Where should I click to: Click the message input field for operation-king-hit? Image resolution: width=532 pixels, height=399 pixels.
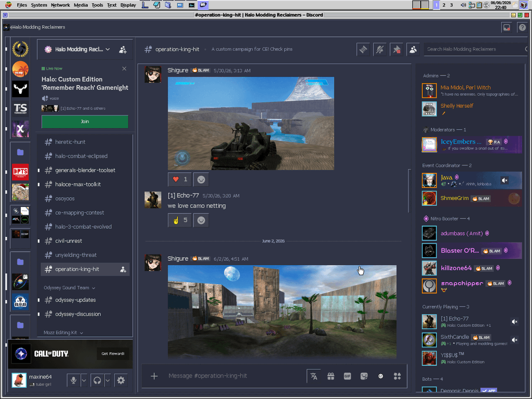point(235,376)
